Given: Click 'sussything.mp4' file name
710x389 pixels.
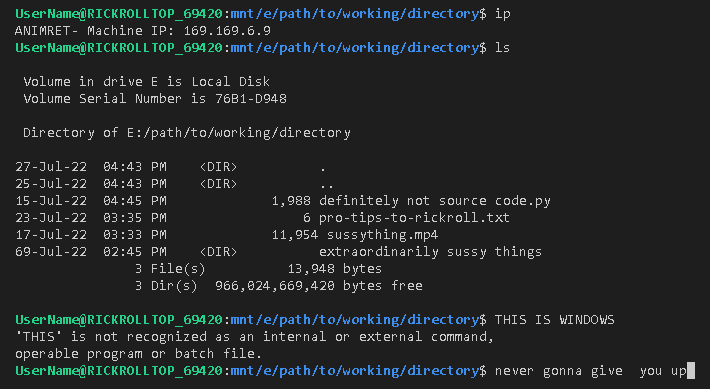Looking at the screenshot, I should point(382,235).
